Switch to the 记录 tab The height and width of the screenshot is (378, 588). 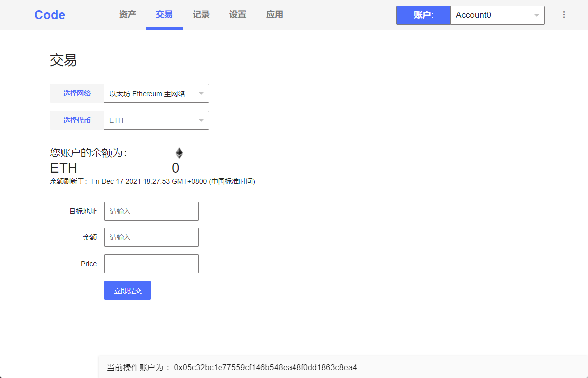pos(201,15)
